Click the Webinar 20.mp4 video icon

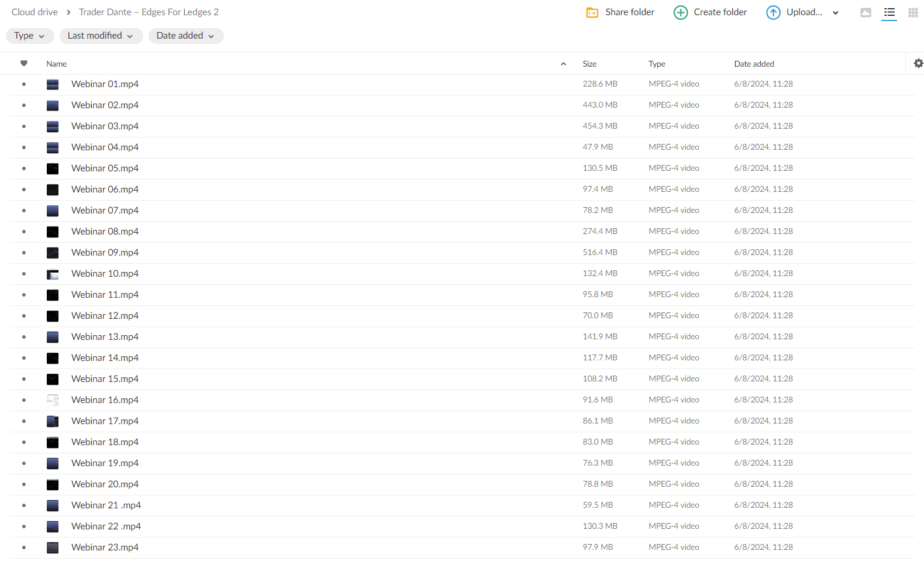[53, 484]
